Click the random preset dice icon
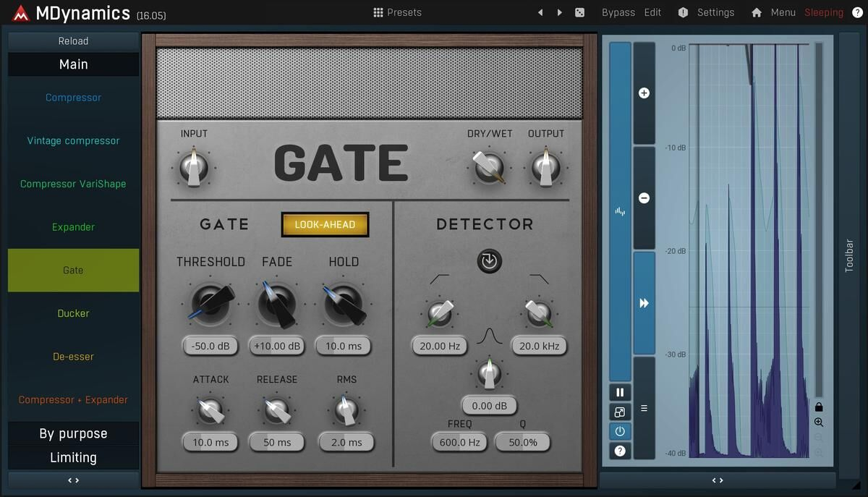The height and width of the screenshot is (497, 868). click(x=579, y=12)
